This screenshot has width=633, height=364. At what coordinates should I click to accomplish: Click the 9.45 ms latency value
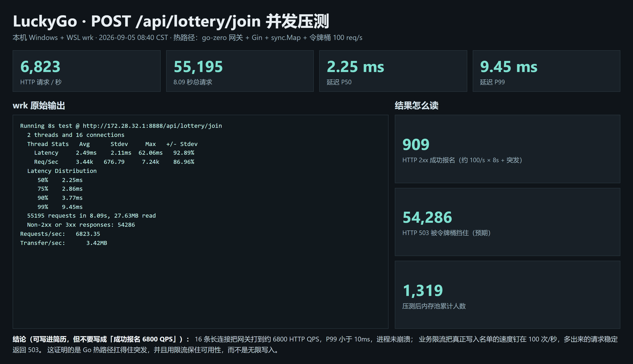pyautogui.click(x=509, y=67)
